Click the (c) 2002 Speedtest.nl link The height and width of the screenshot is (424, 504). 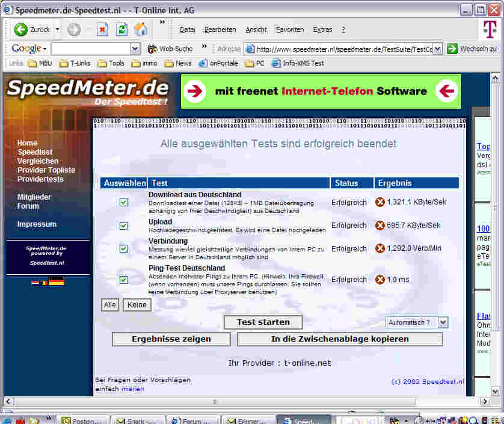[x=428, y=381]
